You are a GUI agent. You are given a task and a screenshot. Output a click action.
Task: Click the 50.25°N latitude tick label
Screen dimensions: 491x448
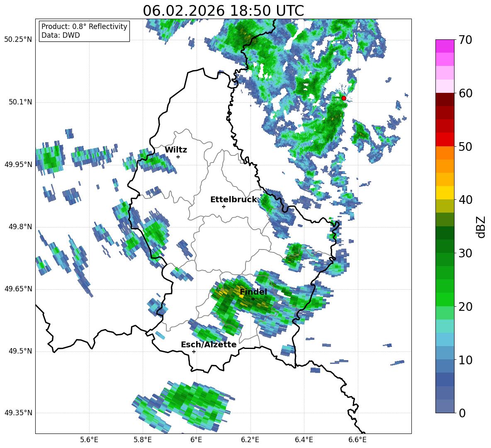pos(18,40)
